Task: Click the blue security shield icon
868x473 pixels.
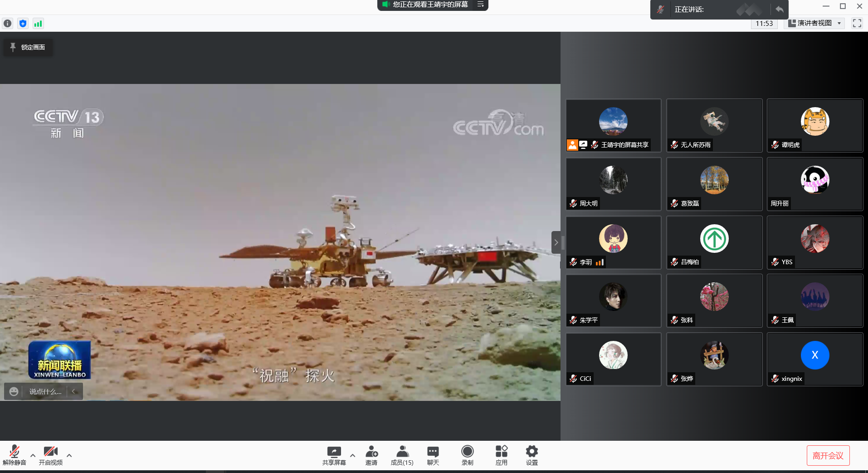Action: (23, 24)
